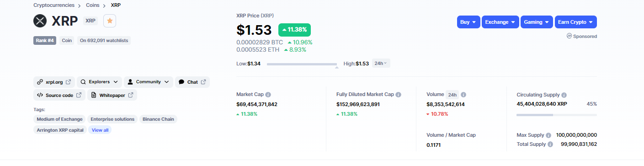Click the Volume info icon

(x=463, y=95)
